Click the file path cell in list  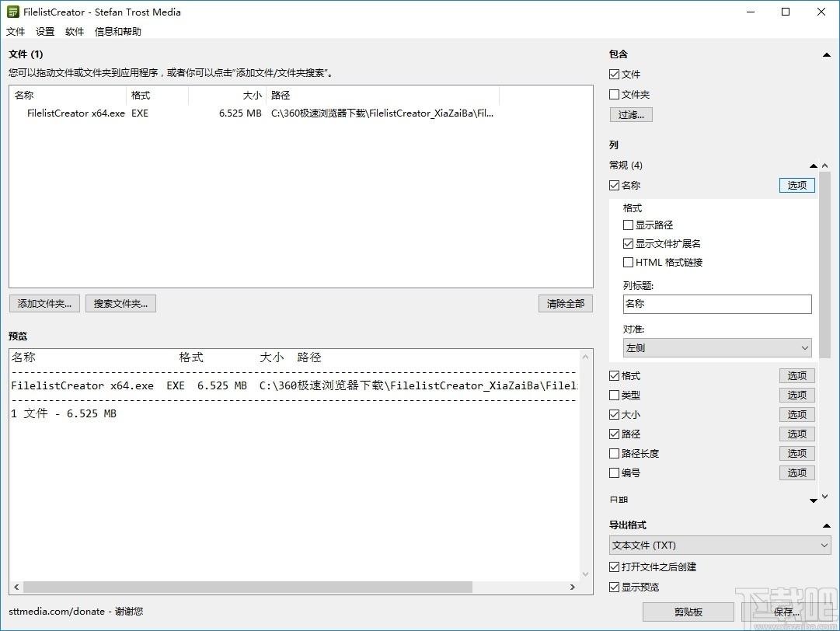tap(382, 113)
